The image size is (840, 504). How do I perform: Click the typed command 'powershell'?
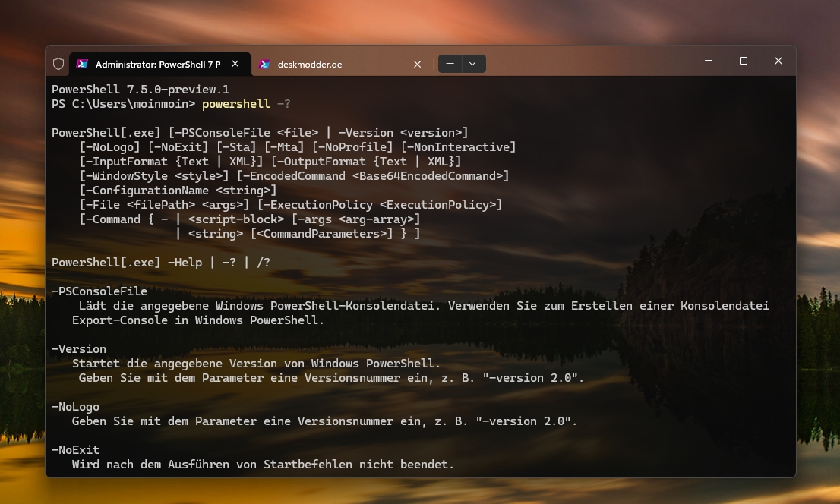[235, 104]
